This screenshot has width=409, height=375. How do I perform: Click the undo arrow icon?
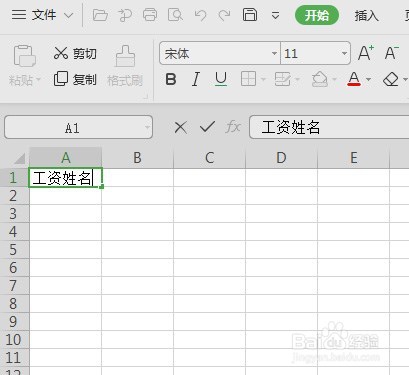(x=200, y=15)
